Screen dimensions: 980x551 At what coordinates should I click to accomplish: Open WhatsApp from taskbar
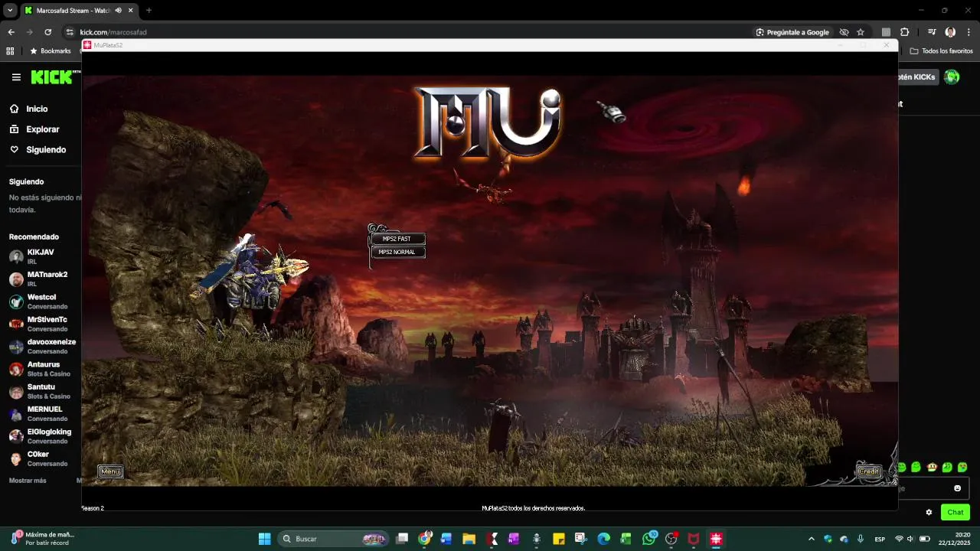[649, 539]
